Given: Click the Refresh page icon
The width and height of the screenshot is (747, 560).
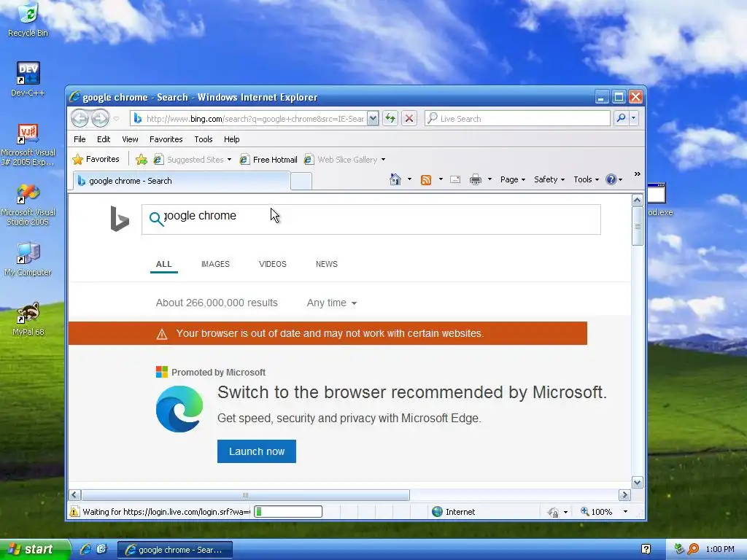Looking at the screenshot, I should (x=390, y=118).
